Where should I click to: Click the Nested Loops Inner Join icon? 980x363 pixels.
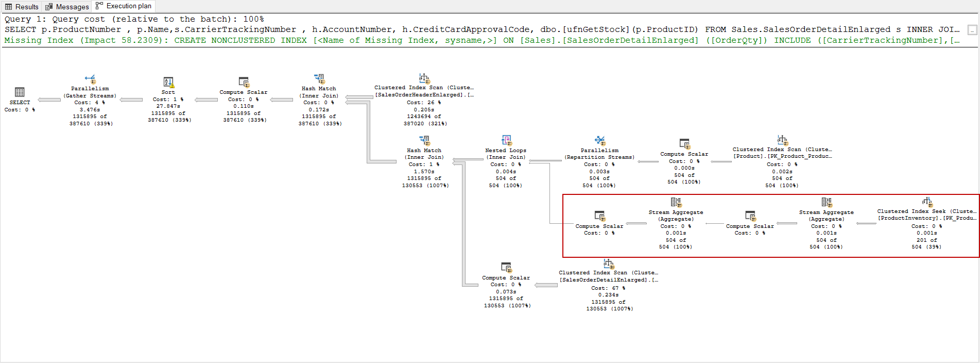[506, 140]
